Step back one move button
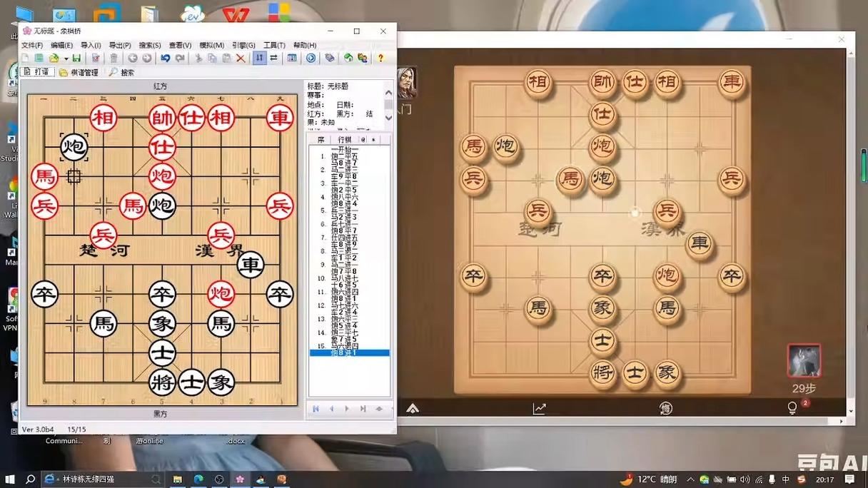This screenshot has height=488, width=868. point(332,409)
